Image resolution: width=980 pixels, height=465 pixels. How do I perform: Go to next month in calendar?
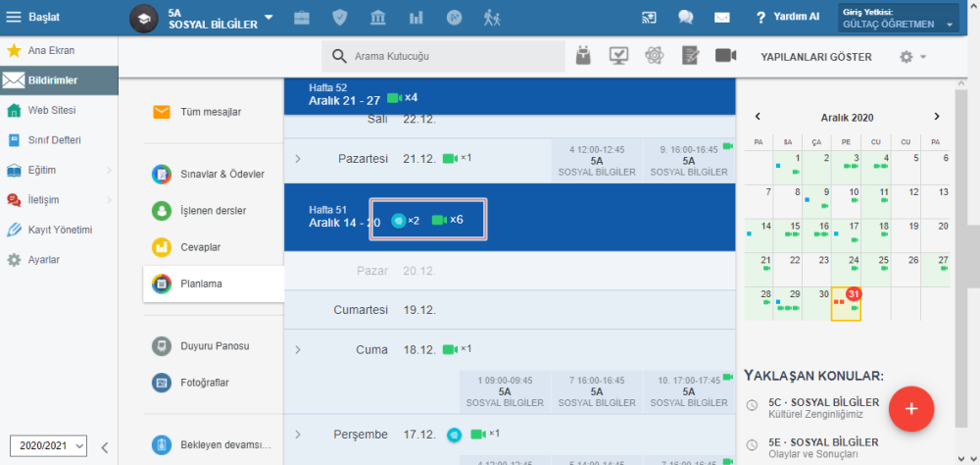936,117
